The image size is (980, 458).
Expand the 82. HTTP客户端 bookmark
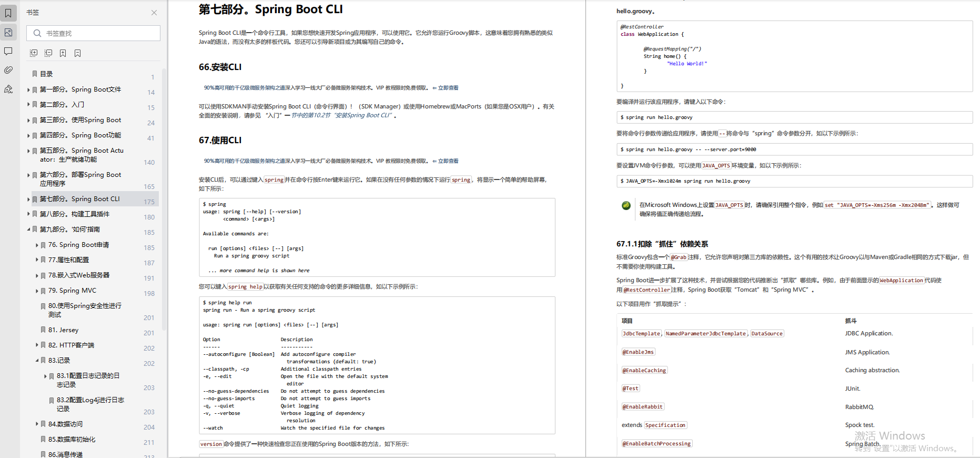37,345
